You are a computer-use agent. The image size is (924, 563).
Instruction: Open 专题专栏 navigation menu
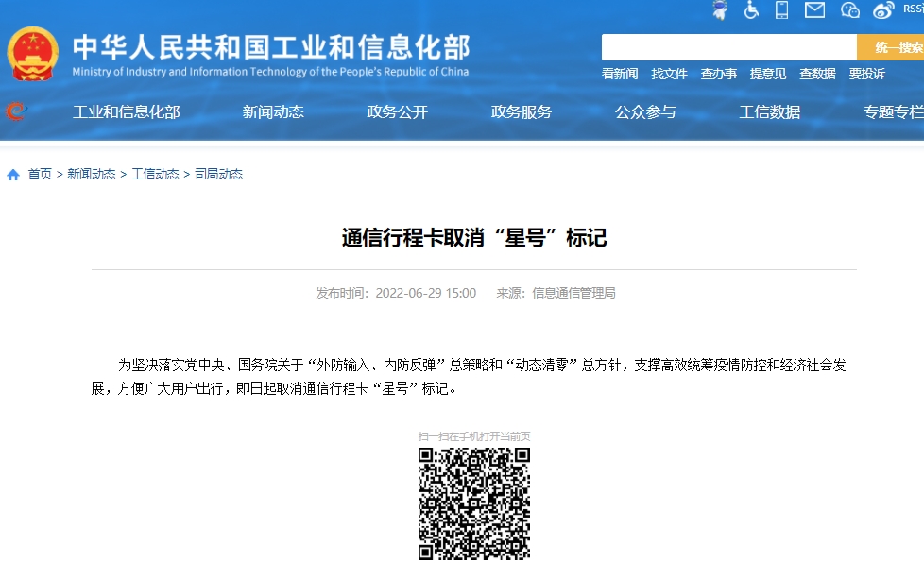(x=894, y=111)
